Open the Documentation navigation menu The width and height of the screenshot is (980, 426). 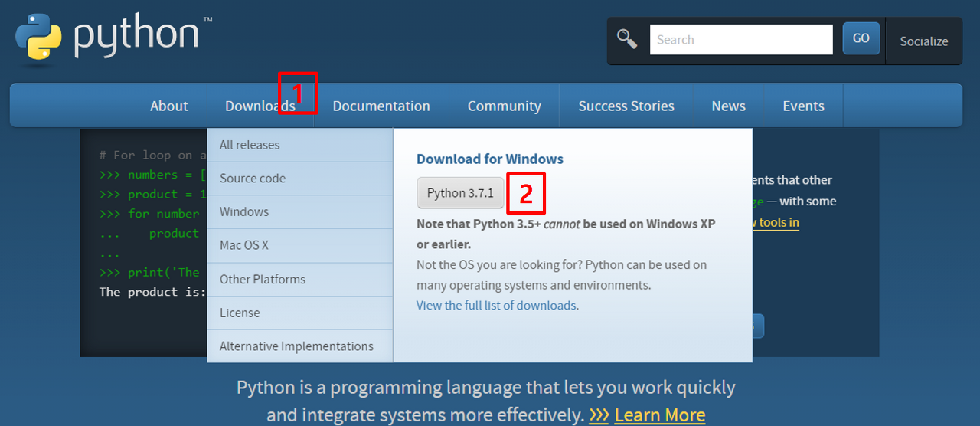[381, 106]
